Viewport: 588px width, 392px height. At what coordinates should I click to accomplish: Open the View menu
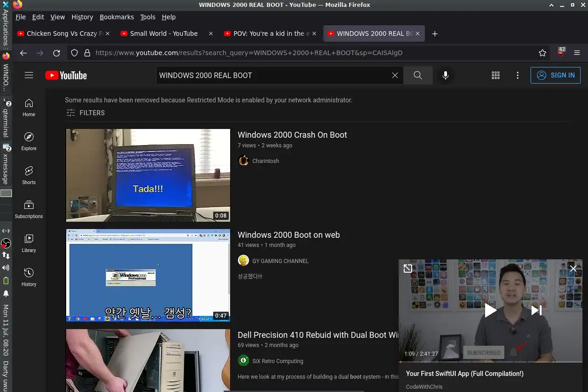(x=57, y=17)
